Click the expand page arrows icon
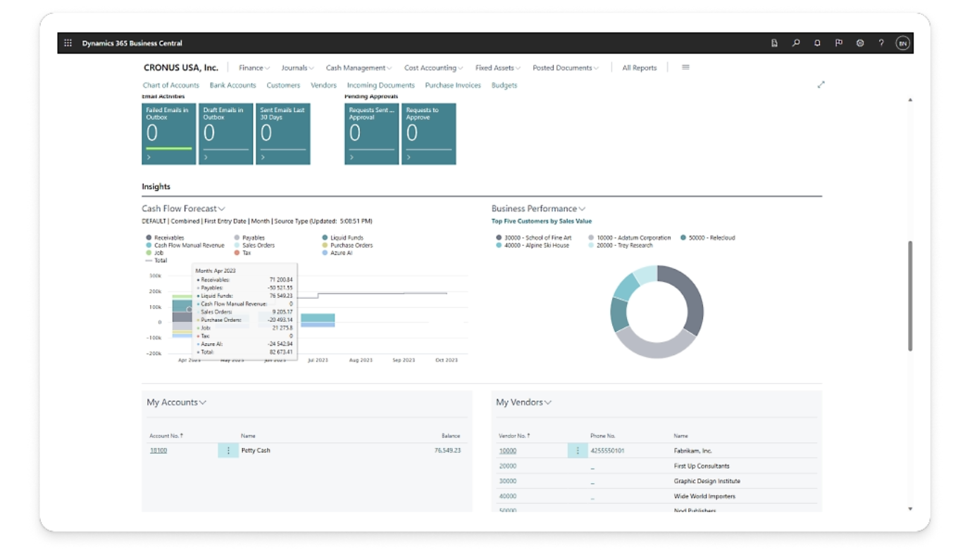 pyautogui.click(x=821, y=85)
